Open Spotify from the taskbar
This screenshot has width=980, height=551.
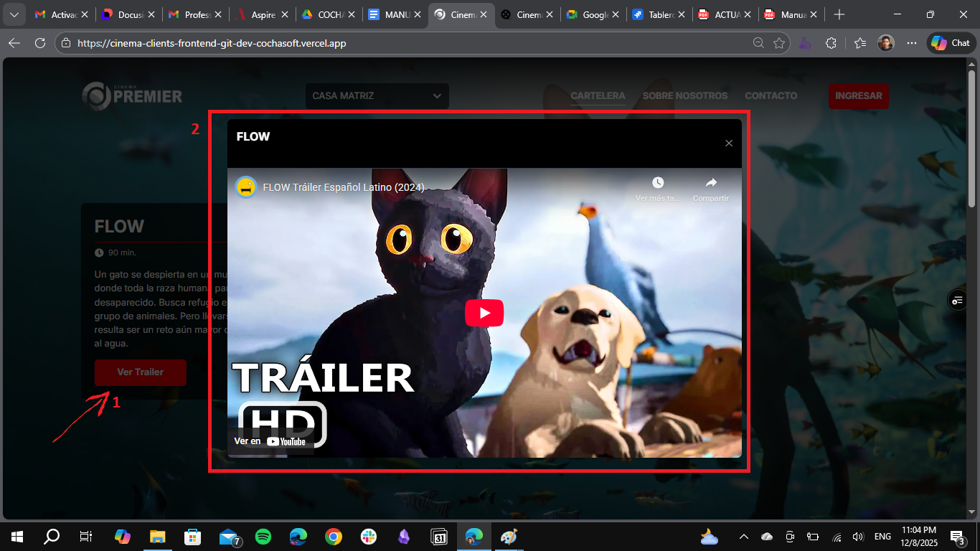click(263, 536)
